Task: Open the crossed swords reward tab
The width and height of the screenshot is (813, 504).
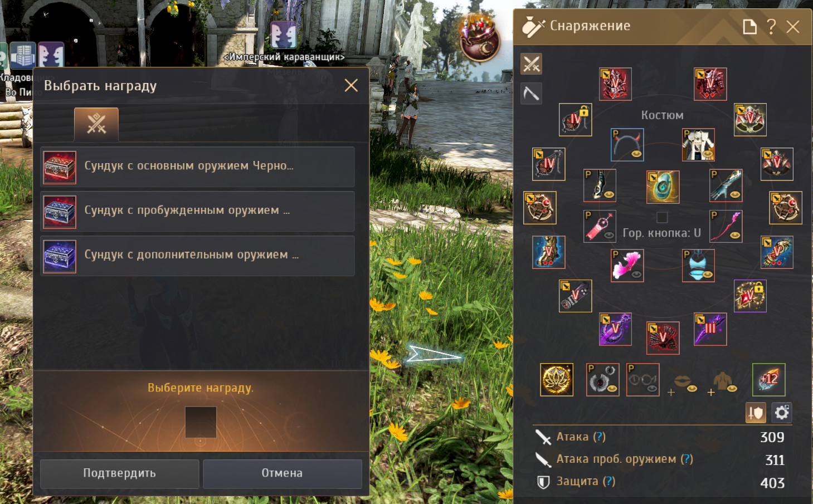Action: point(96,124)
